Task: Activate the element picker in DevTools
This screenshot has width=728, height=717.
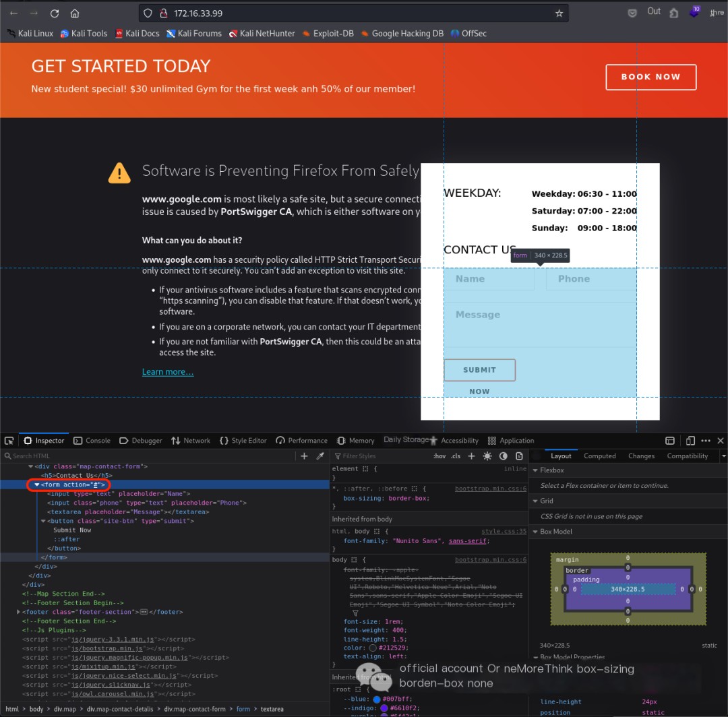Action: (x=9, y=441)
